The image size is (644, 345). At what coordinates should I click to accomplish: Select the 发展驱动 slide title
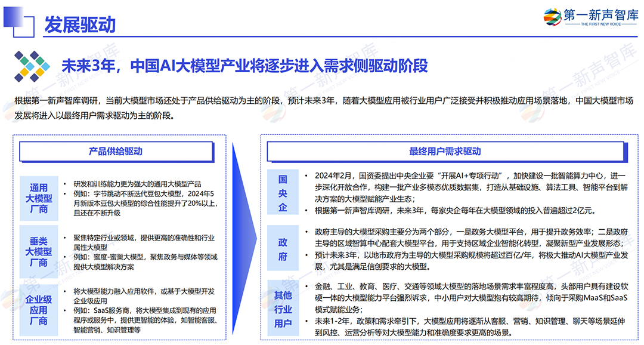80,24
